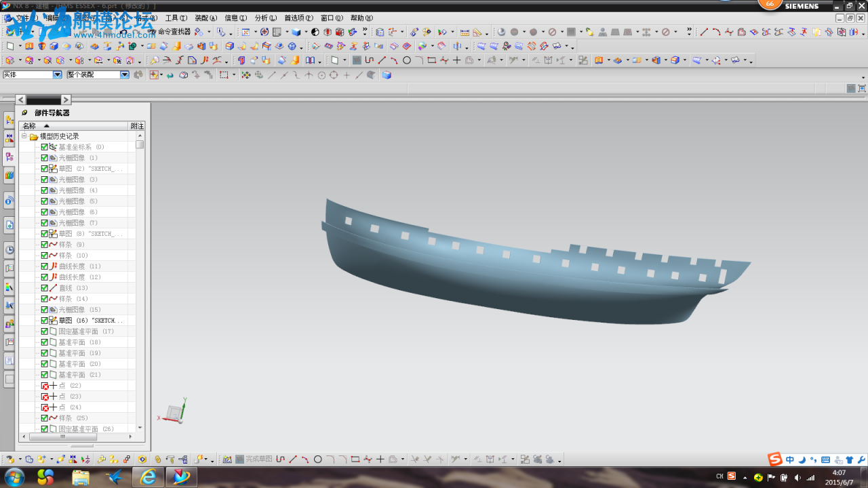The image size is (868, 488).
Task: Select tree item 光栅图像 (15)
Action: coord(79,310)
